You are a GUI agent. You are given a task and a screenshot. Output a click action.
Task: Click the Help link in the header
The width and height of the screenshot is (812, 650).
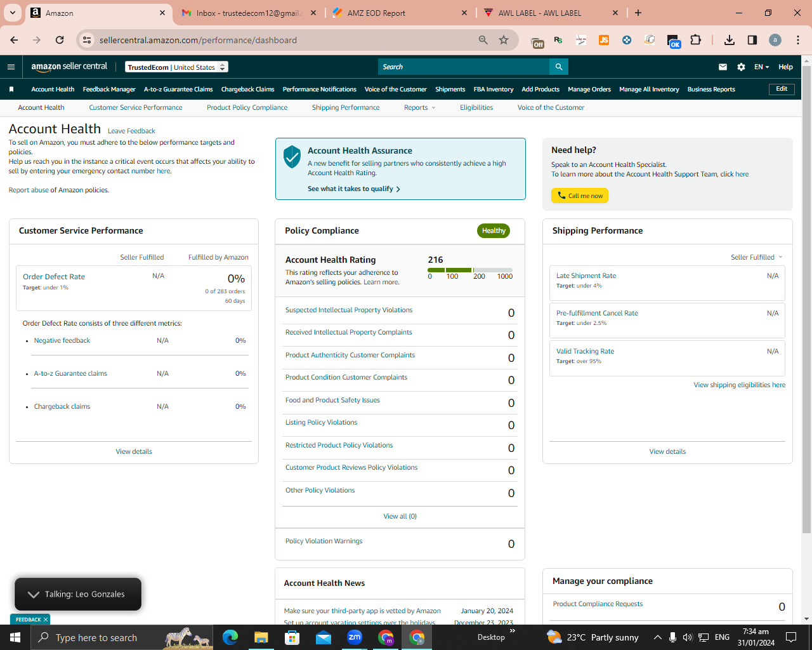tap(785, 67)
